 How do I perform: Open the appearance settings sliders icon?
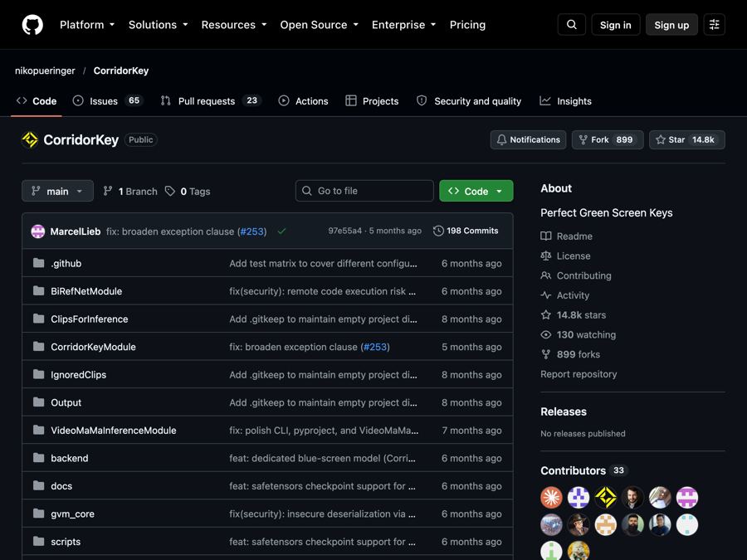point(714,25)
